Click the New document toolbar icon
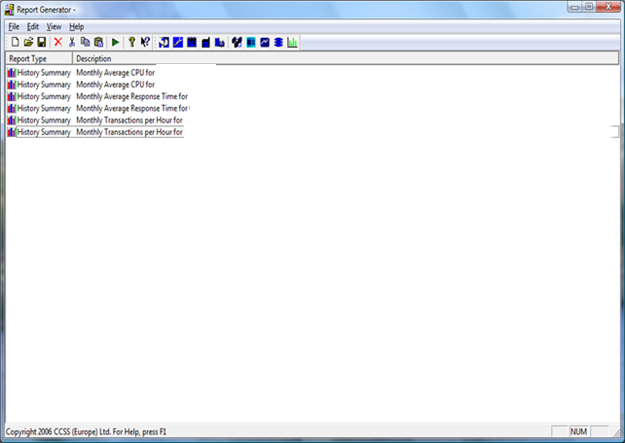 coord(15,42)
